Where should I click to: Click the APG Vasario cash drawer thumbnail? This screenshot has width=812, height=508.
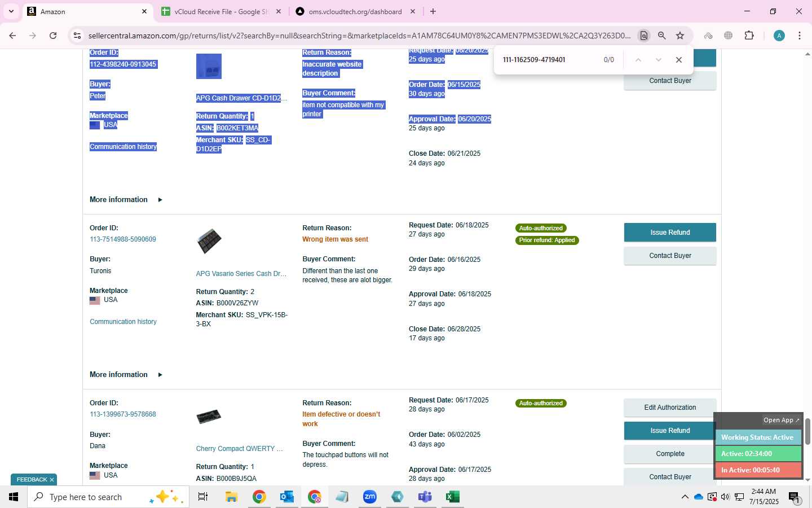(209, 242)
